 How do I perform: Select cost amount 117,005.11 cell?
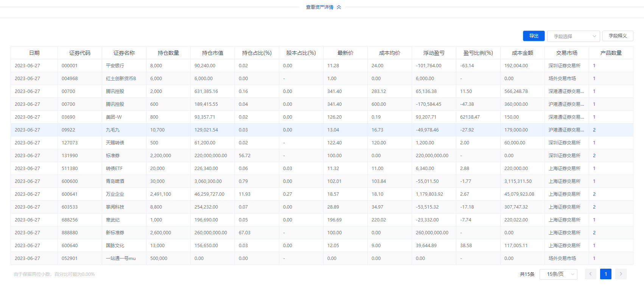pyautogui.click(x=523, y=246)
